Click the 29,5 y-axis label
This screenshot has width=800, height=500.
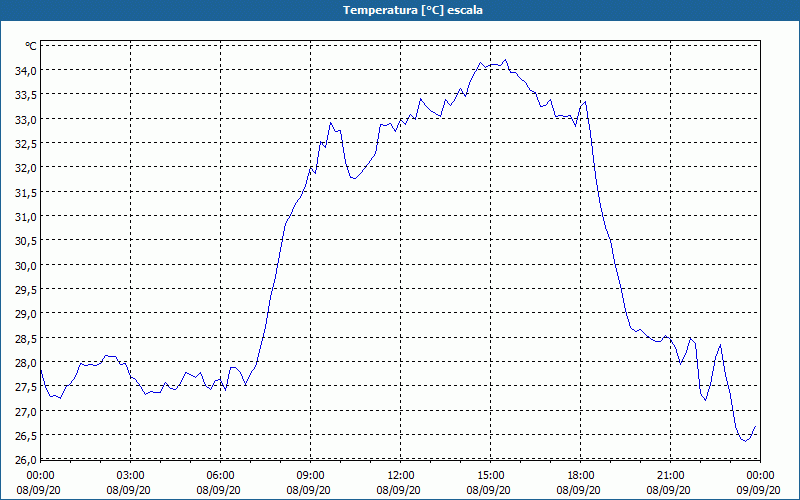[26, 290]
